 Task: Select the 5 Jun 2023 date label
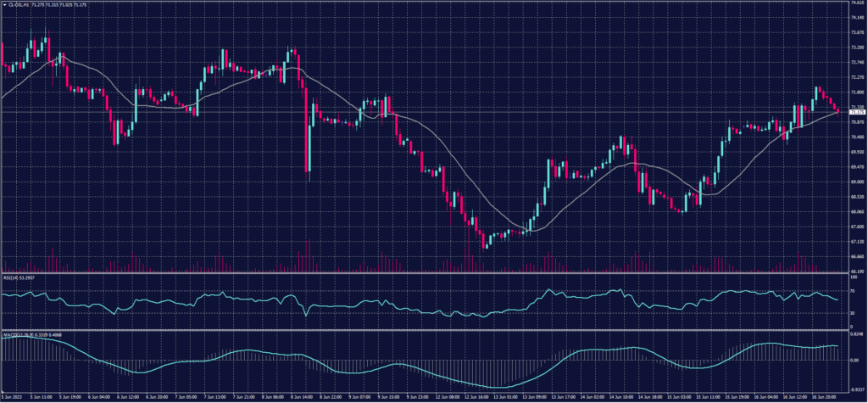(x=12, y=396)
